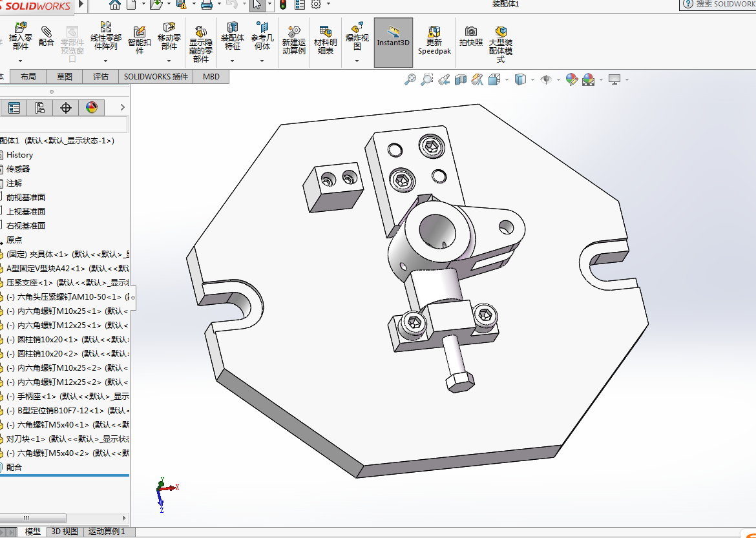
Task: Select the 配合 (Mate) paperclip tool
Action: [x=47, y=36]
